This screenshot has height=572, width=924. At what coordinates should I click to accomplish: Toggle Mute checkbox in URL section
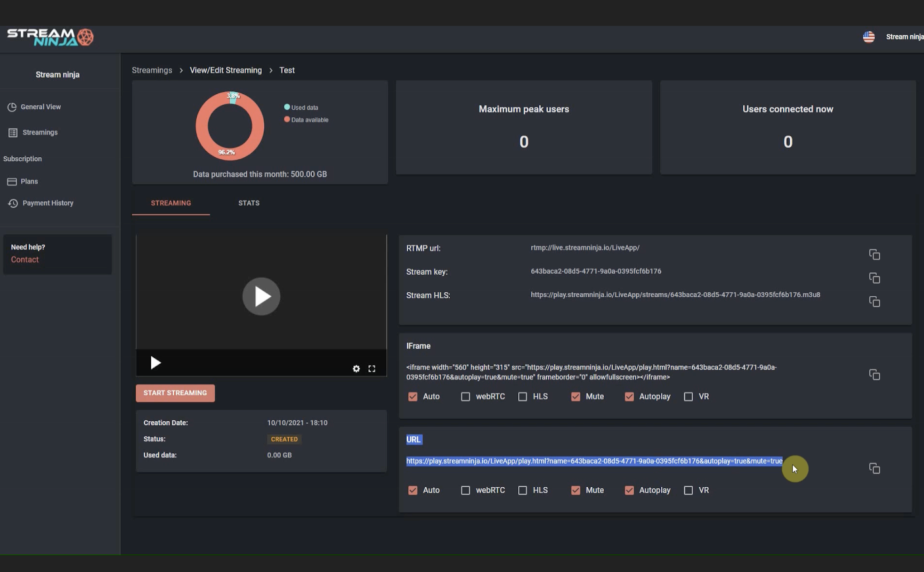[575, 490]
